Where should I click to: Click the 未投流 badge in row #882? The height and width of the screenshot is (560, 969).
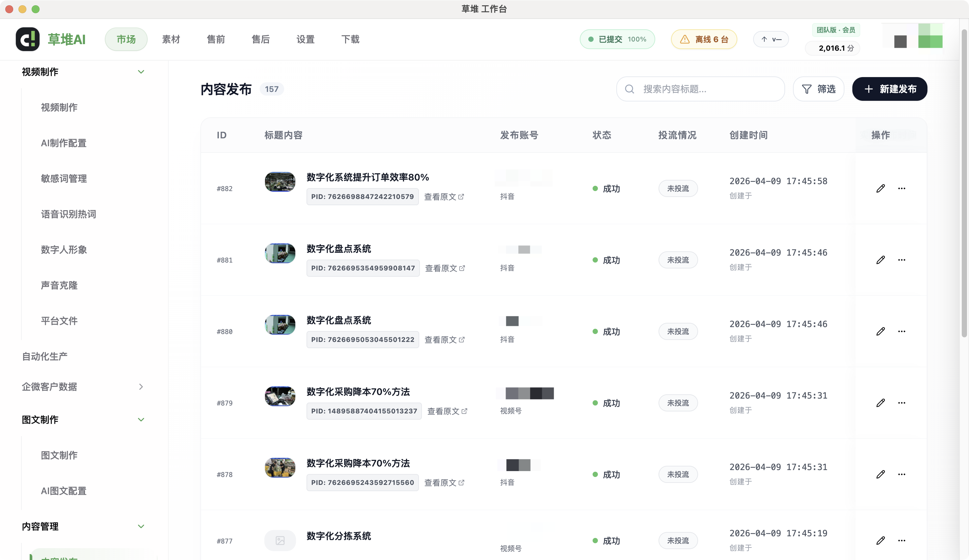point(678,188)
